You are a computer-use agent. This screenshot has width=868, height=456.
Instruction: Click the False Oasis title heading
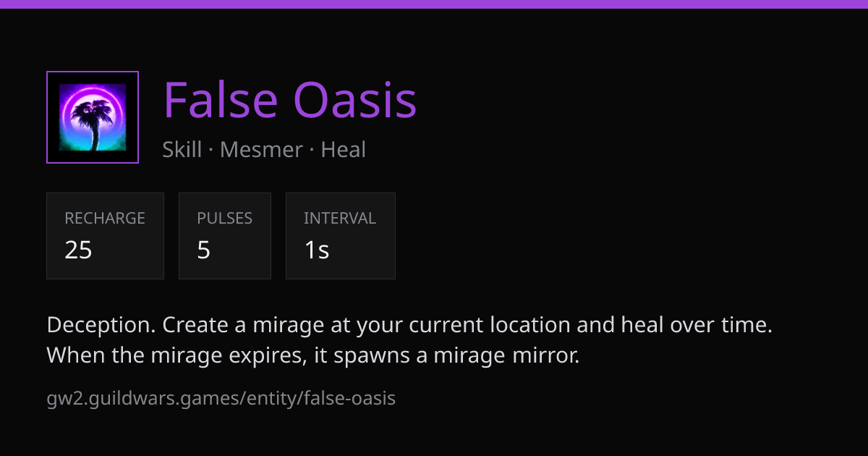290,100
